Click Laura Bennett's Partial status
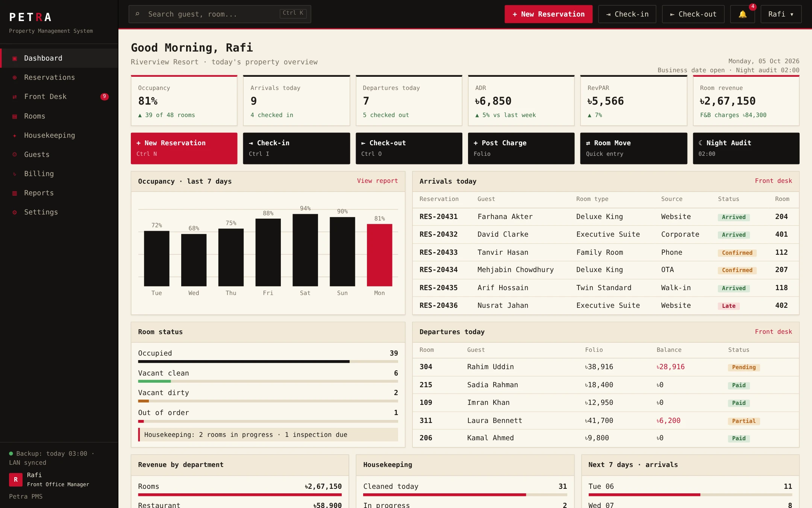Viewport: 812px width, 508px height. [x=744, y=421]
